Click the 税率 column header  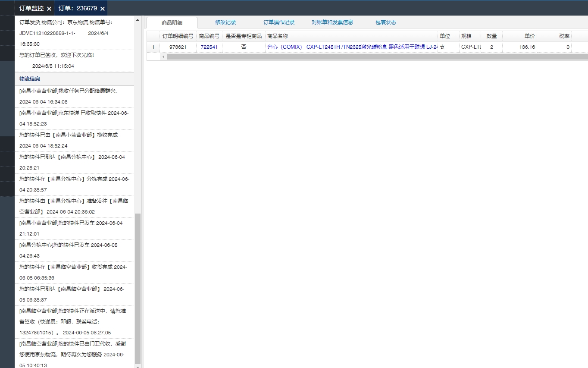click(x=554, y=36)
